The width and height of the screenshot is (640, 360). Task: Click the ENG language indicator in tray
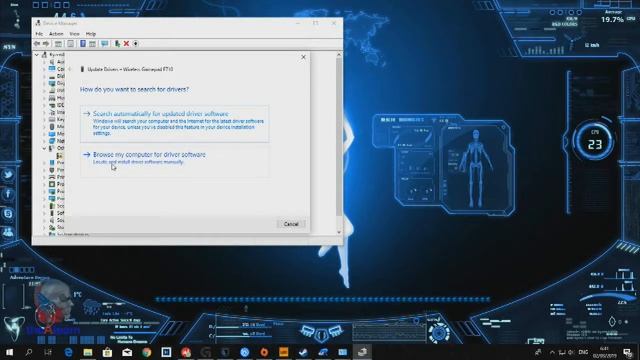coord(583,352)
